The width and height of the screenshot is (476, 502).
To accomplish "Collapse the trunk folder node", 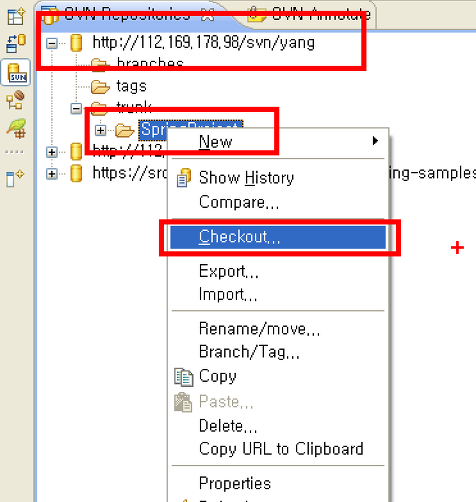I will pyautogui.click(x=76, y=108).
